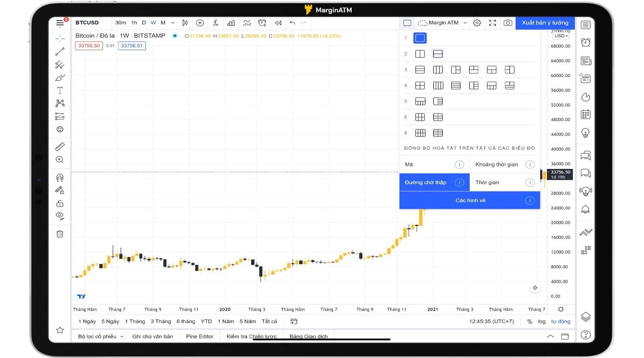Show info for Khoảng thời gian option
Screen dimensions: 644x358
530,165
